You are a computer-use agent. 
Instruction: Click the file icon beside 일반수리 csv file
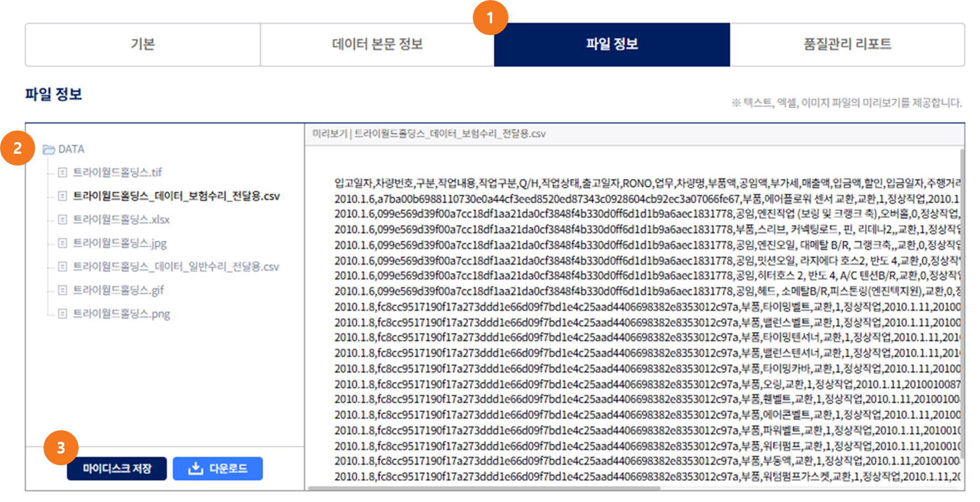tap(62, 267)
